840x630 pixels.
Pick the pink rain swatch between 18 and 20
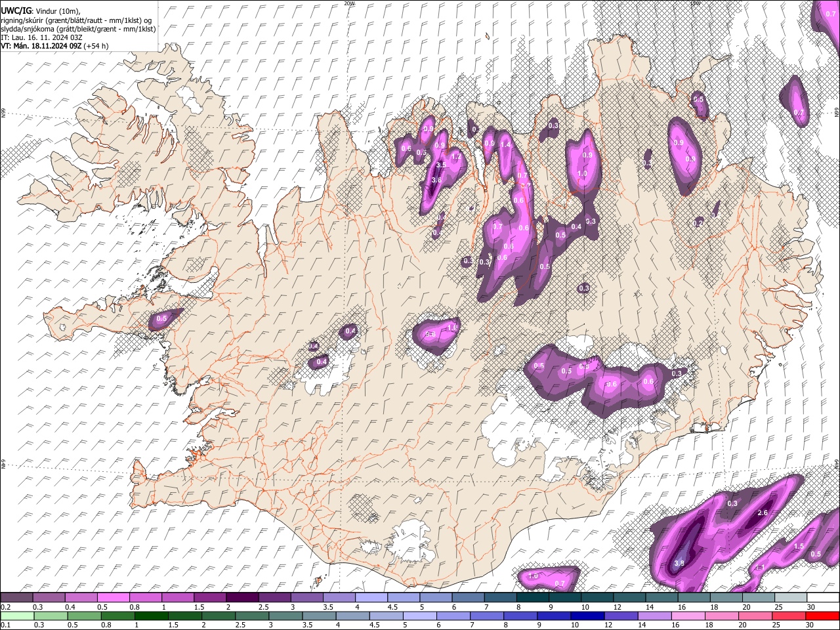coord(721,616)
